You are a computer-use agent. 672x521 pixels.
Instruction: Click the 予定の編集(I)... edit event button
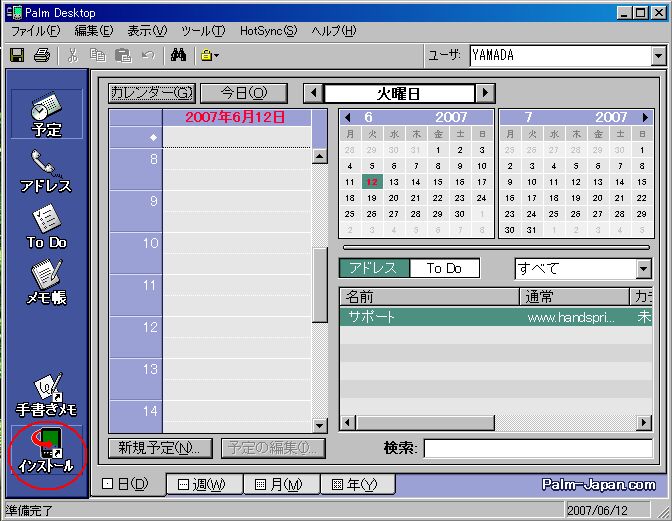click(x=273, y=448)
